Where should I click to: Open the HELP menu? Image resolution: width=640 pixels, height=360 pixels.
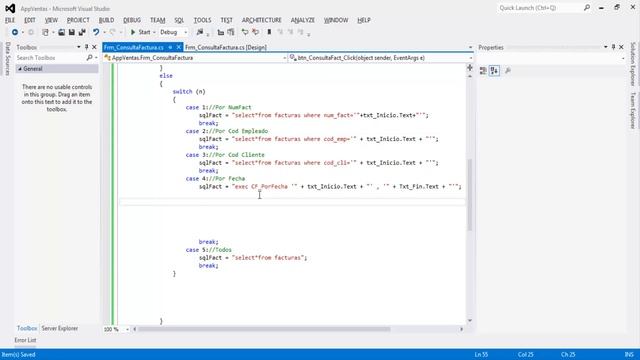coord(364,20)
